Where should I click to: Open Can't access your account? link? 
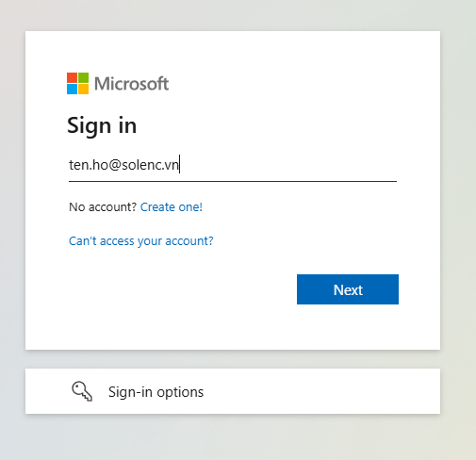141,241
